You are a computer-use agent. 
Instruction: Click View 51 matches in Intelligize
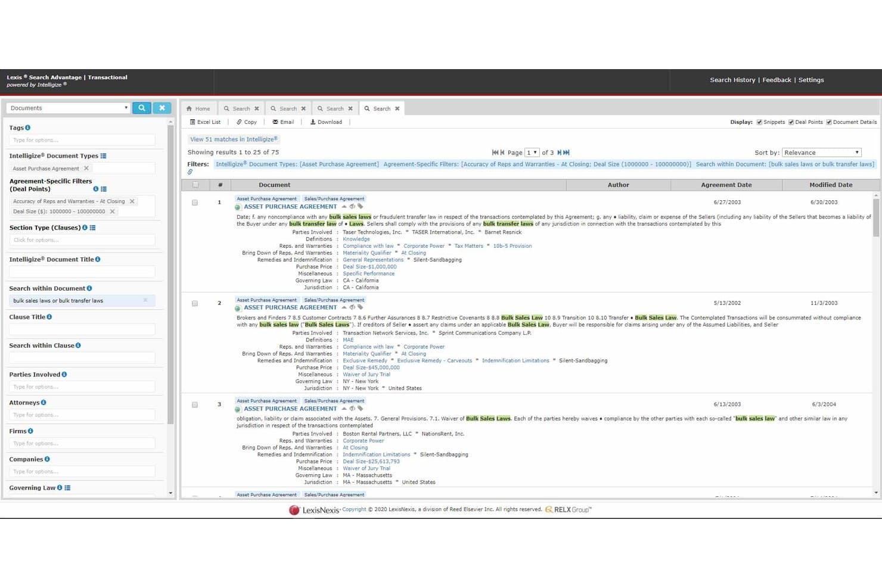(234, 139)
